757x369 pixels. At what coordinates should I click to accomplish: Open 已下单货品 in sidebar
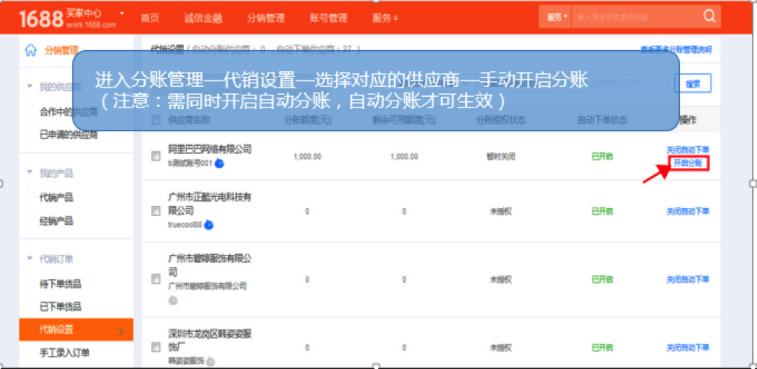[x=60, y=306]
